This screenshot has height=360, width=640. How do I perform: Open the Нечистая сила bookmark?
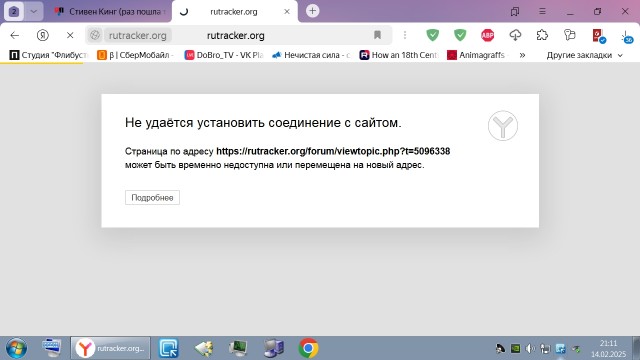(311, 55)
